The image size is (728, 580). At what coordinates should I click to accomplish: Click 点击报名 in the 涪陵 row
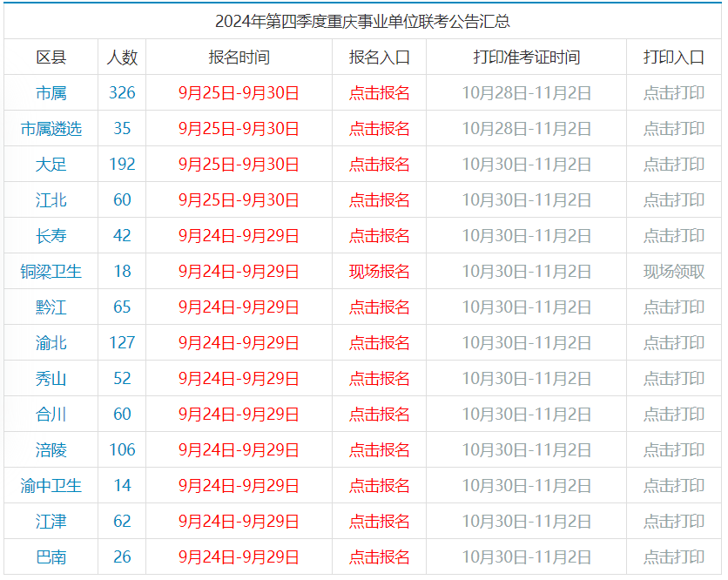coord(379,450)
